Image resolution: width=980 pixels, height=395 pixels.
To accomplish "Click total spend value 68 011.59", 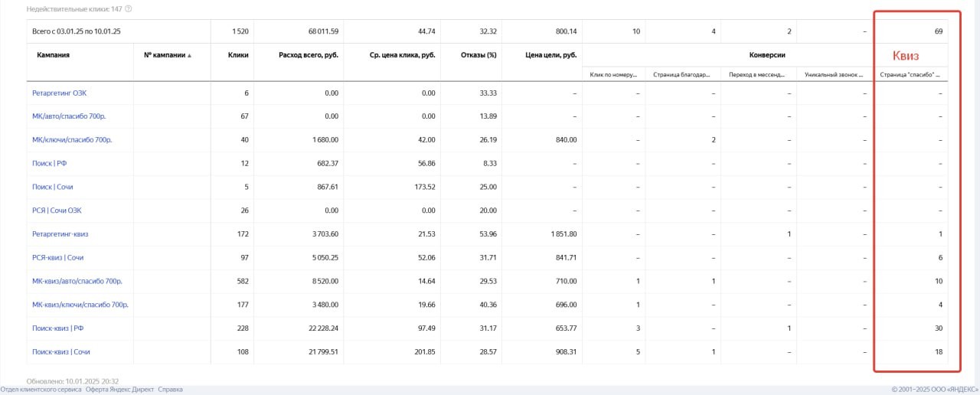I will pyautogui.click(x=323, y=31).
